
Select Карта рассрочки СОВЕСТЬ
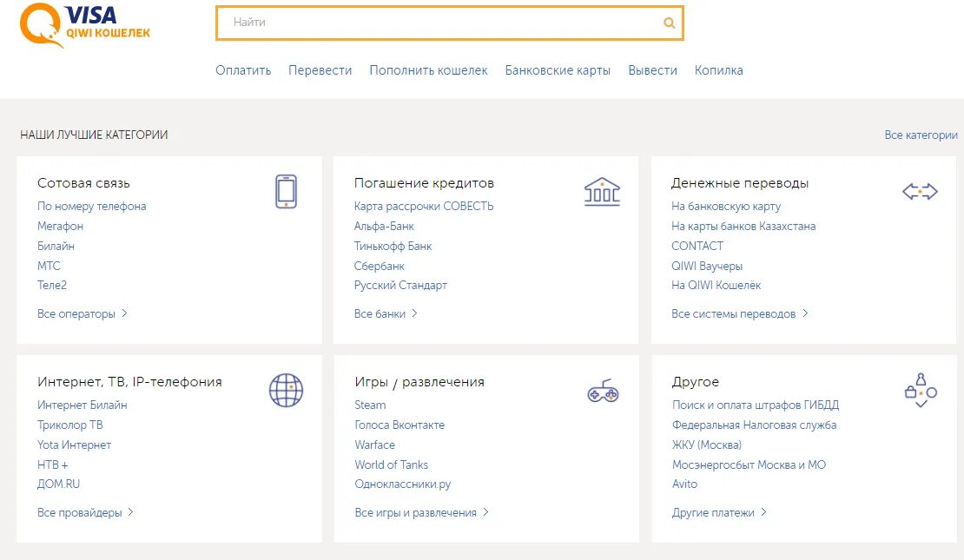424,207
